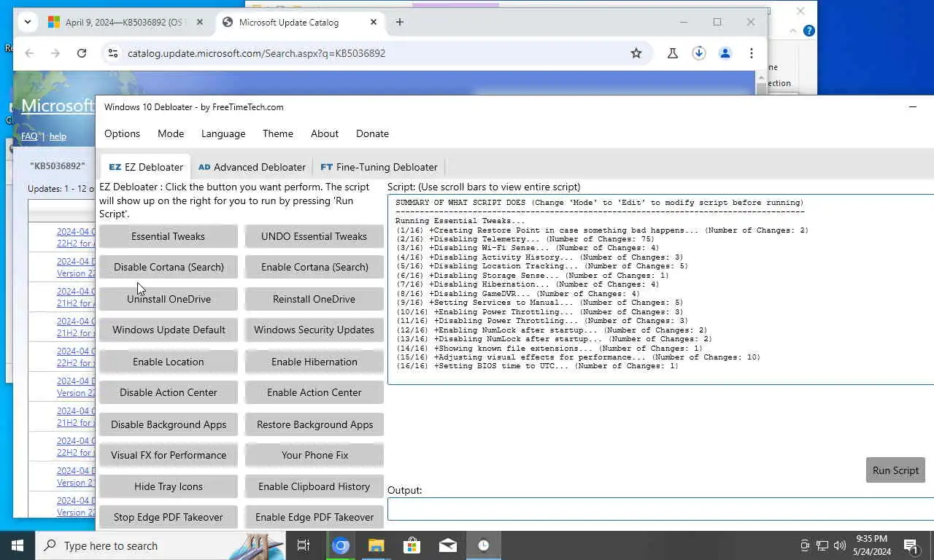View site information icon in address bar
The image size is (934, 560).
click(112, 53)
